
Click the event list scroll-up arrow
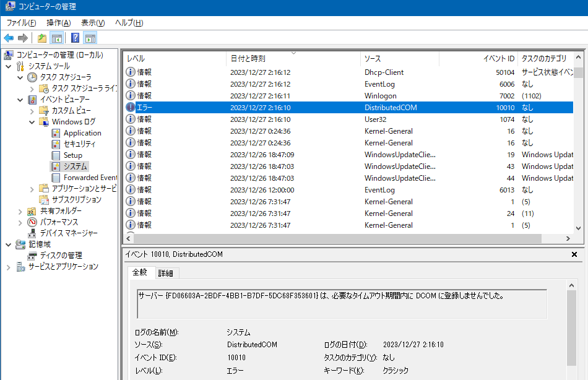click(x=578, y=58)
